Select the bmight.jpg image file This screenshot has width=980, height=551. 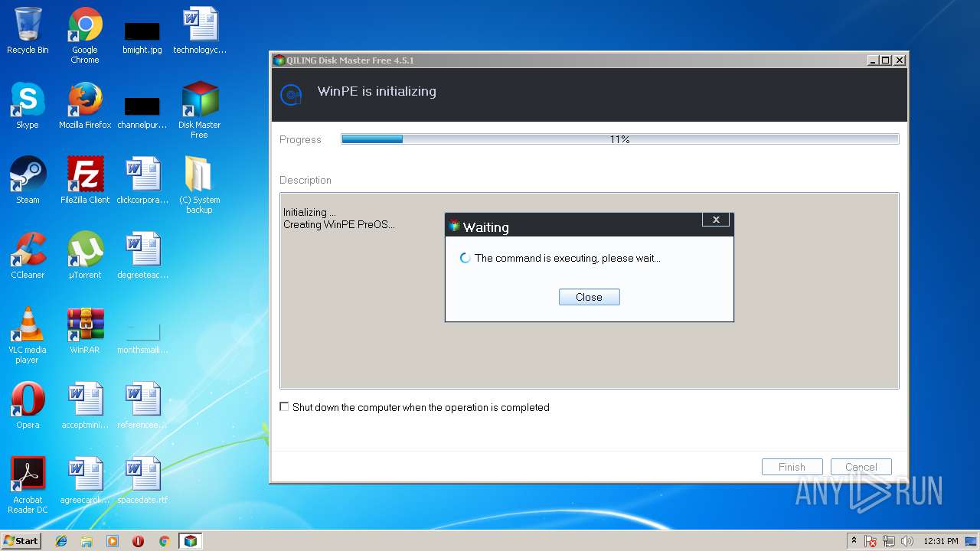pyautogui.click(x=142, y=37)
